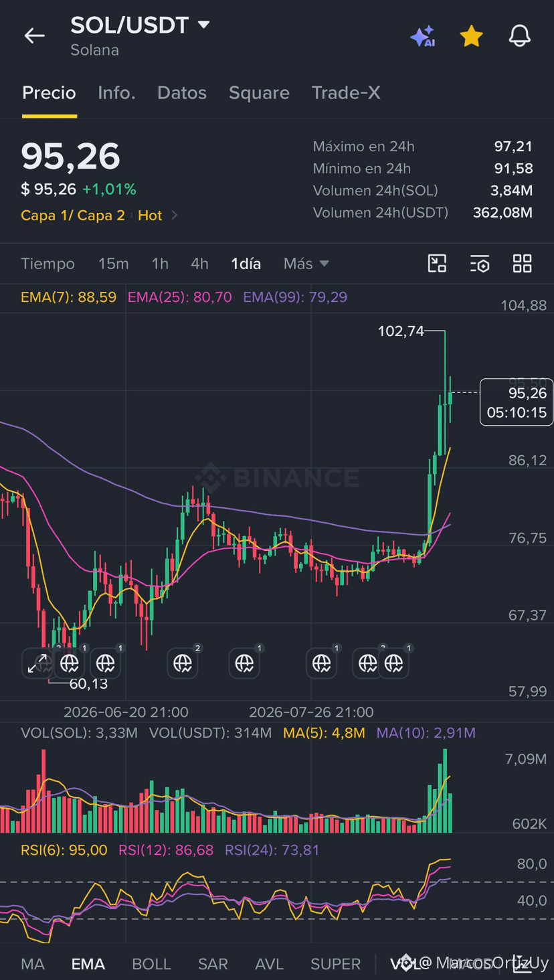Screen dimensions: 554x980
Task: Click the 60,13 low price label
Action: click(88, 683)
